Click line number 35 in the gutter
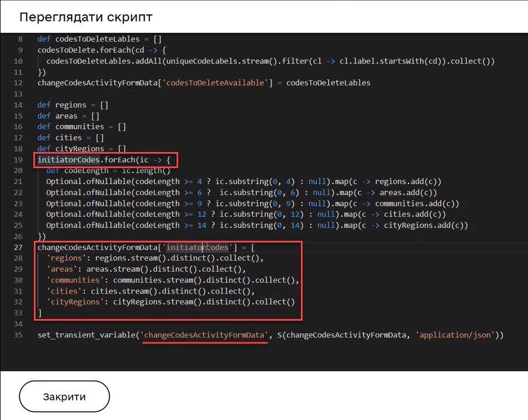 [x=18, y=335]
